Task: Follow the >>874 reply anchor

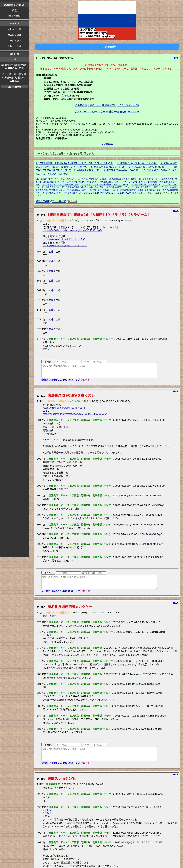Action: click(x=46, y=635)
